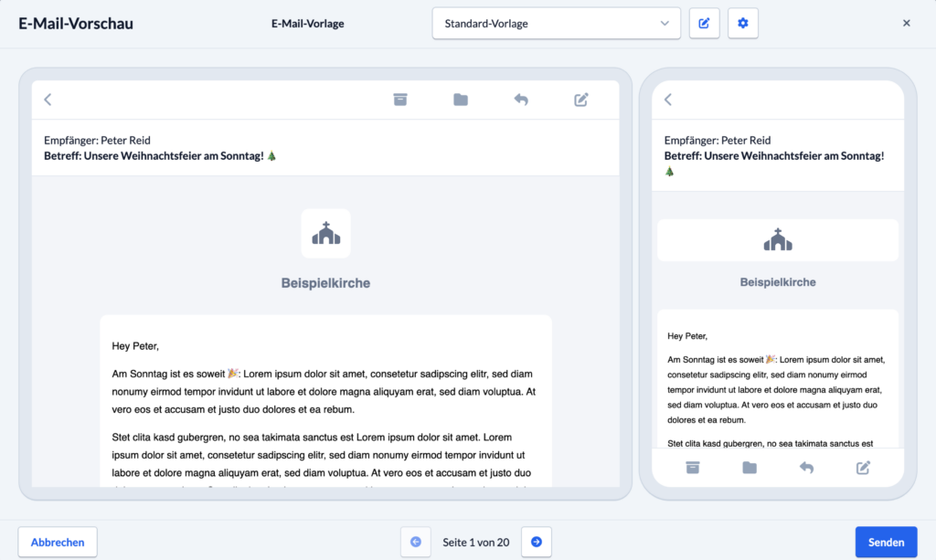Click the Abbrechen button
Viewport: 936px width, 560px height.
point(58,542)
